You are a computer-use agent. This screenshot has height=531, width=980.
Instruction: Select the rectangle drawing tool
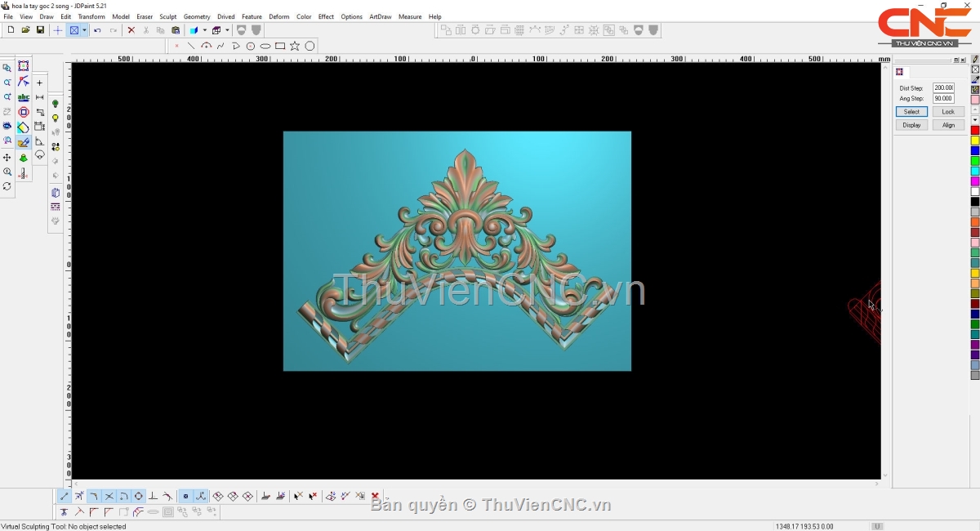(x=280, y=46)
